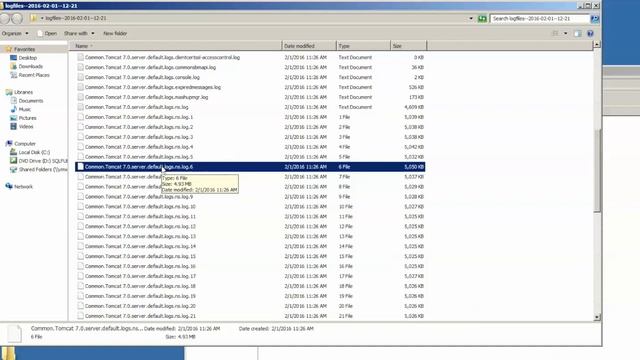Screen dimensions: 640x360
Task: Click the Favorites star icon
Action: coord(8,49)
